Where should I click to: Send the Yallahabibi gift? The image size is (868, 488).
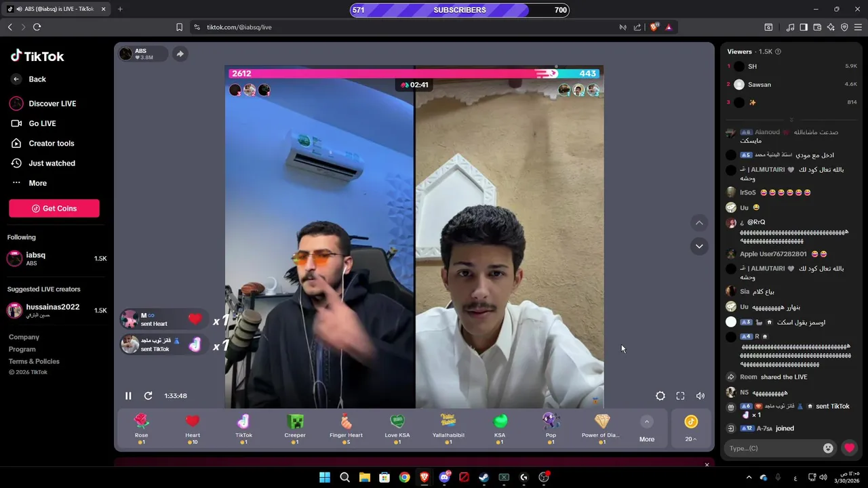click(x=448, y=429)
